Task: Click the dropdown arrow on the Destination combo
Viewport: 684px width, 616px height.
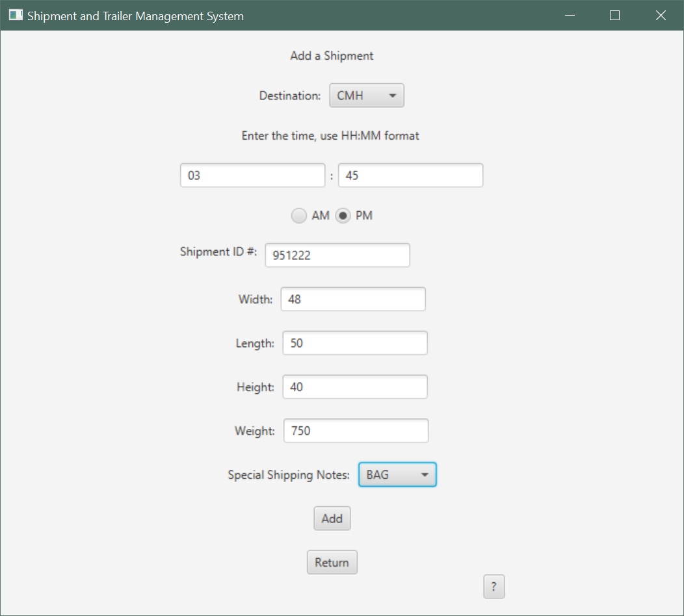Action: point(393,95)
